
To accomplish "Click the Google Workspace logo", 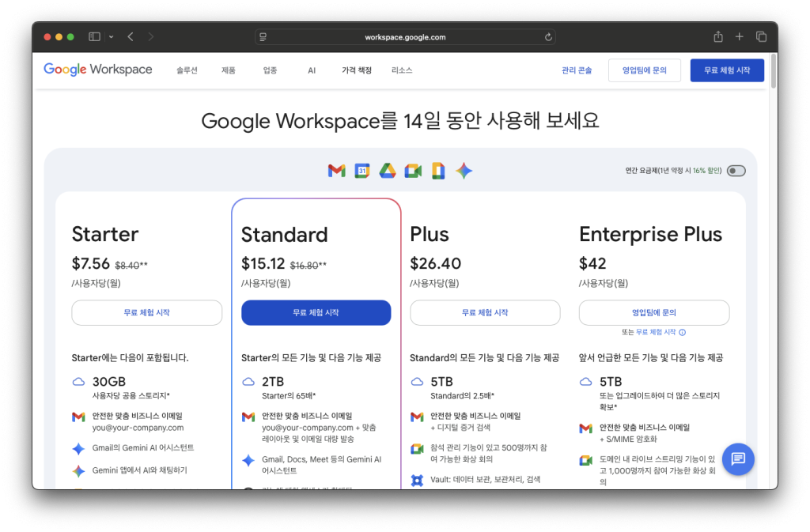I will pyautogui.click(x=98, y=70).
